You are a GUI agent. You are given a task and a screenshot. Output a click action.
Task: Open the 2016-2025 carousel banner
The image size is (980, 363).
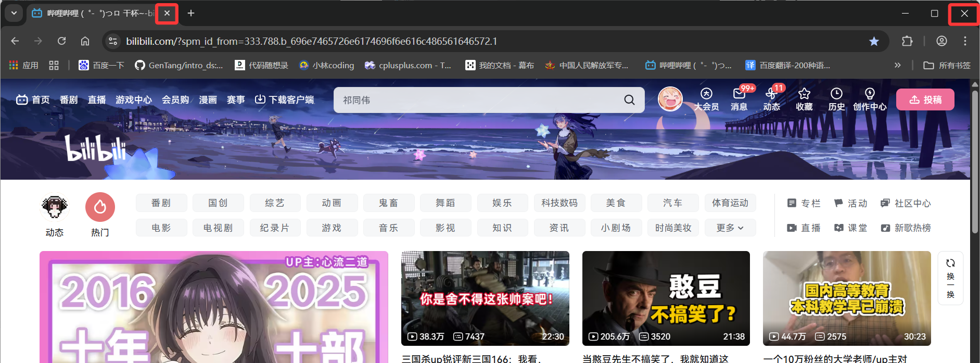tap(214, 307)
